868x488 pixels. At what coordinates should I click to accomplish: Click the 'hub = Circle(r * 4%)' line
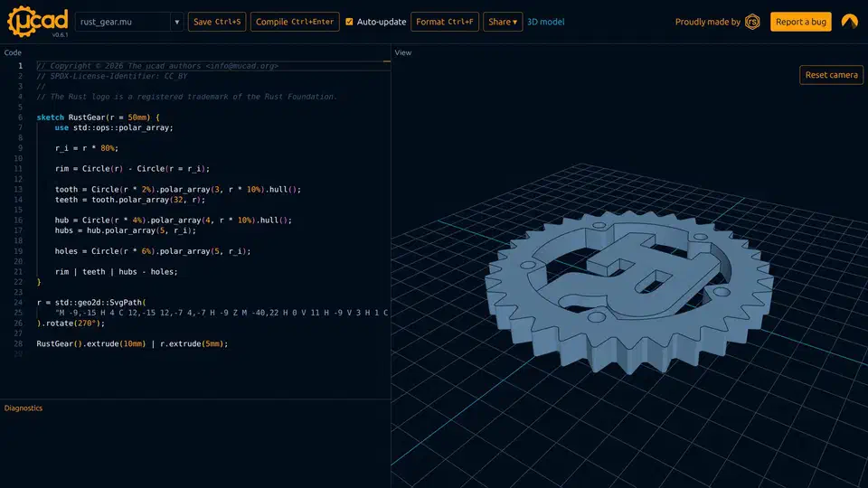click(174, 221)
